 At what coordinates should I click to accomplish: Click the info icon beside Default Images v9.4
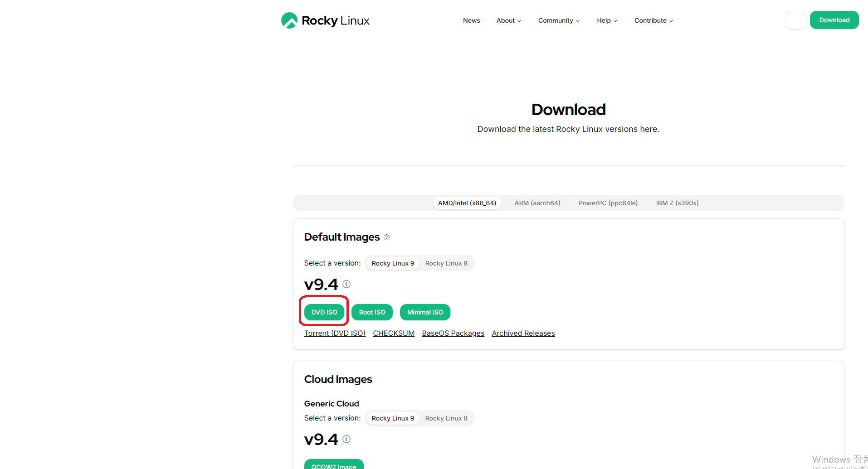coord(346,284)
